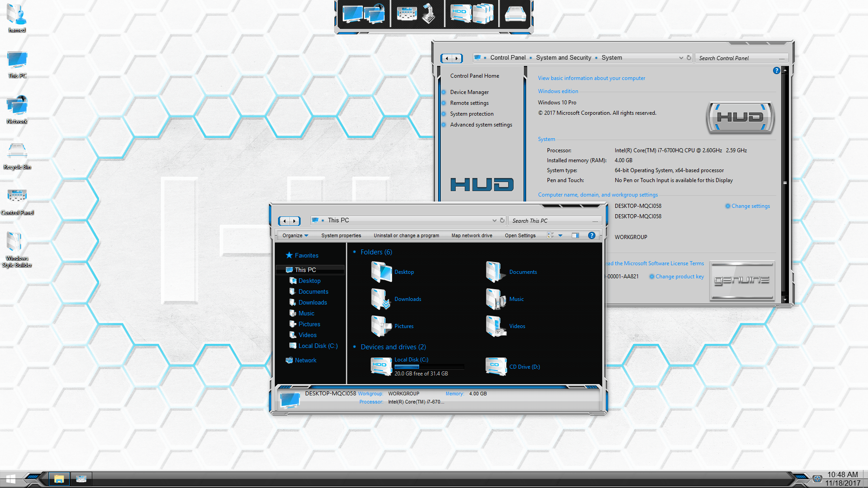Click Change product key link

[679, 277]
